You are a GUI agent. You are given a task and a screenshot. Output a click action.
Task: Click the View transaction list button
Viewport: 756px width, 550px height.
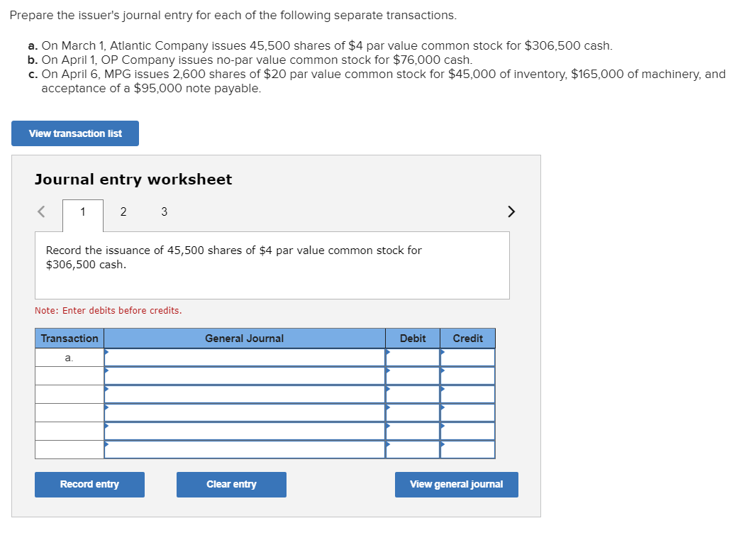click(x=74, y=133)
